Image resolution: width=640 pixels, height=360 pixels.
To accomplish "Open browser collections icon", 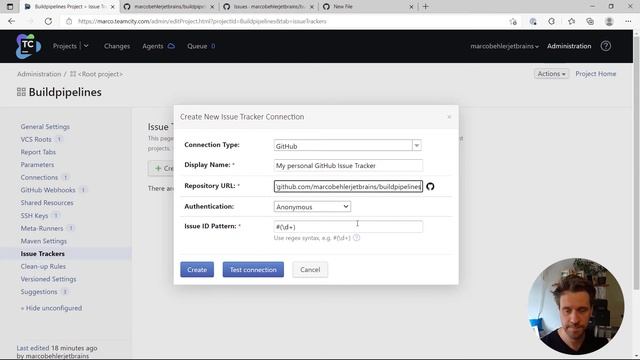I will [x=590, y=21].
